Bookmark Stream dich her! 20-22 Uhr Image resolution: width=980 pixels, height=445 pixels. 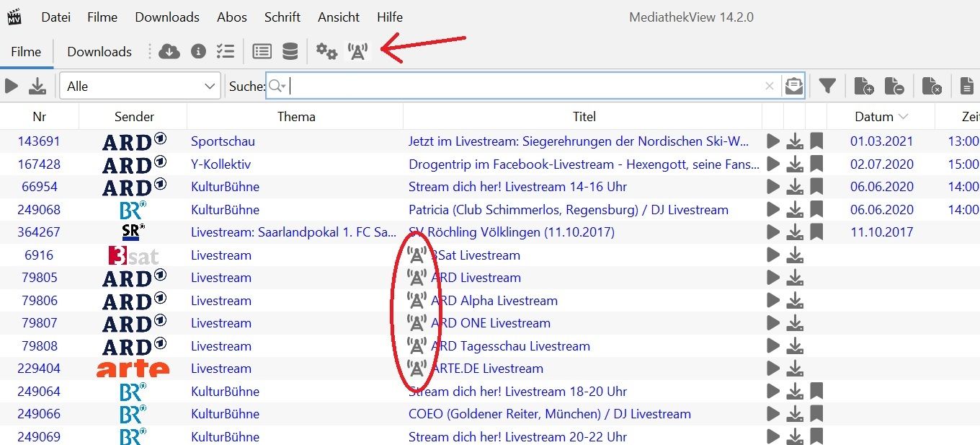[x=816, y=436]
